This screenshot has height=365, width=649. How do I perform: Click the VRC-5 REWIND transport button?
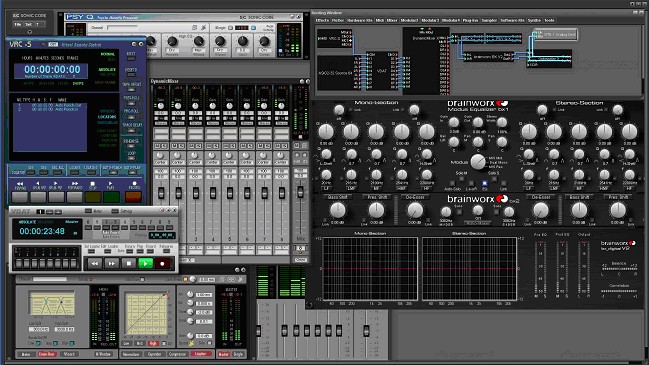click(x=20, y=197)
